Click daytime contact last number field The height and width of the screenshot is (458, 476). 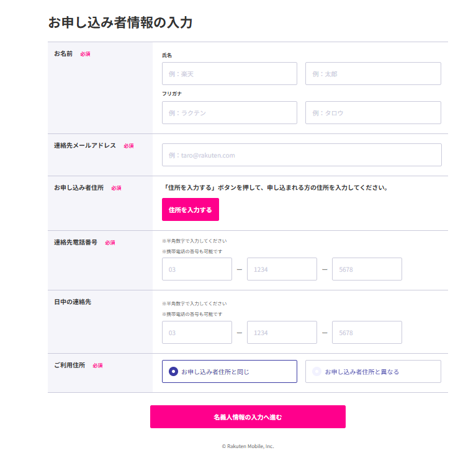[x=367, y=333]
